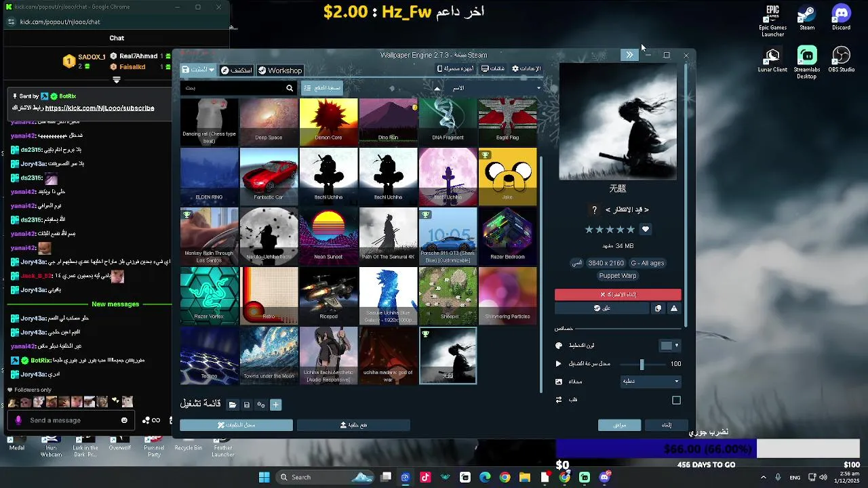Open playlist configuration gears icon

click(x=260, y=405)
